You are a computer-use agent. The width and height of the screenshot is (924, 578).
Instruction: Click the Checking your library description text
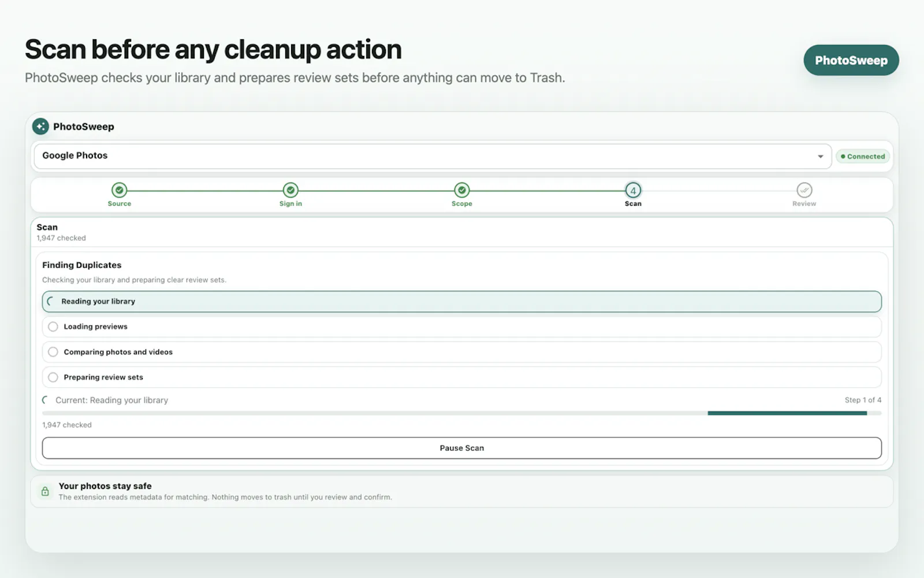pos(134,280)
